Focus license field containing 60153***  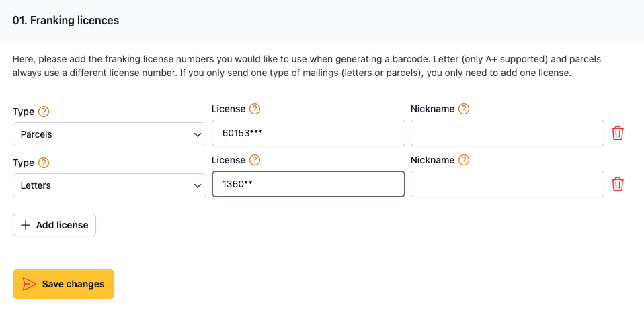309,133
